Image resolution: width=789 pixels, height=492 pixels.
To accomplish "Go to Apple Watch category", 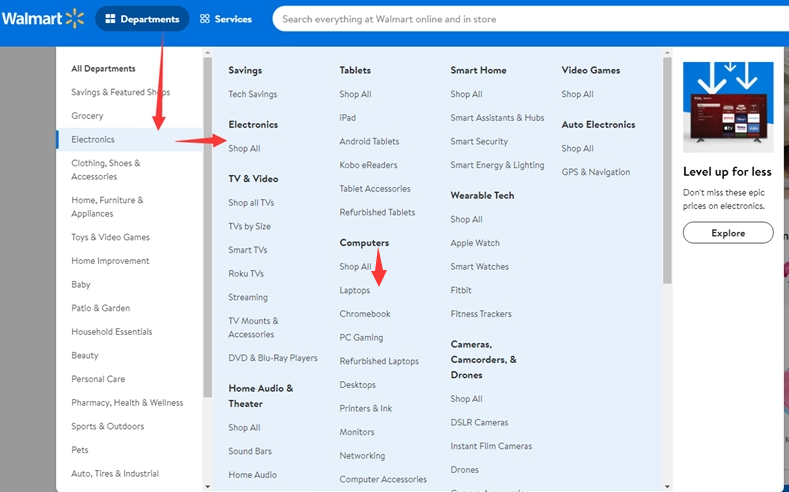I will coord(474,243).
